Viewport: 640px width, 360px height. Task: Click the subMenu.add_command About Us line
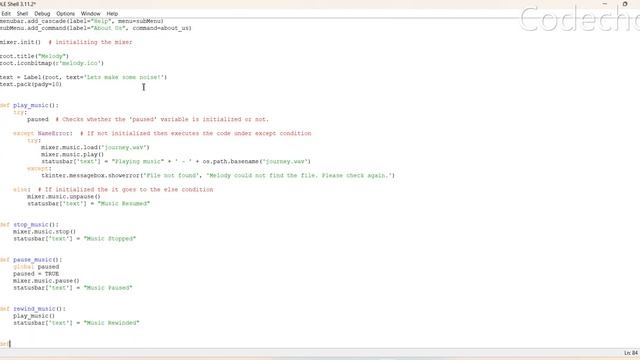pyautogui.click(x=96, y=28)
